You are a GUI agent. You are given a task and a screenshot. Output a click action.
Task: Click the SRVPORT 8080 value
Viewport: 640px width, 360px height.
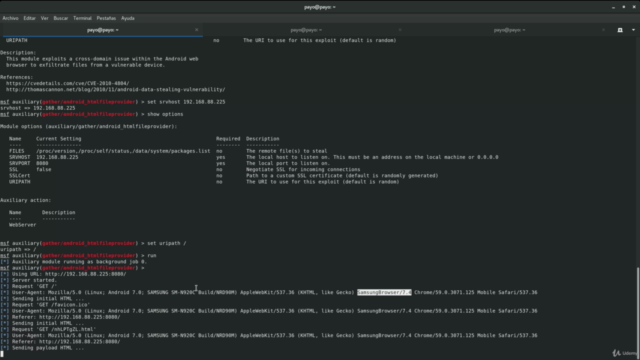(42, 163)
